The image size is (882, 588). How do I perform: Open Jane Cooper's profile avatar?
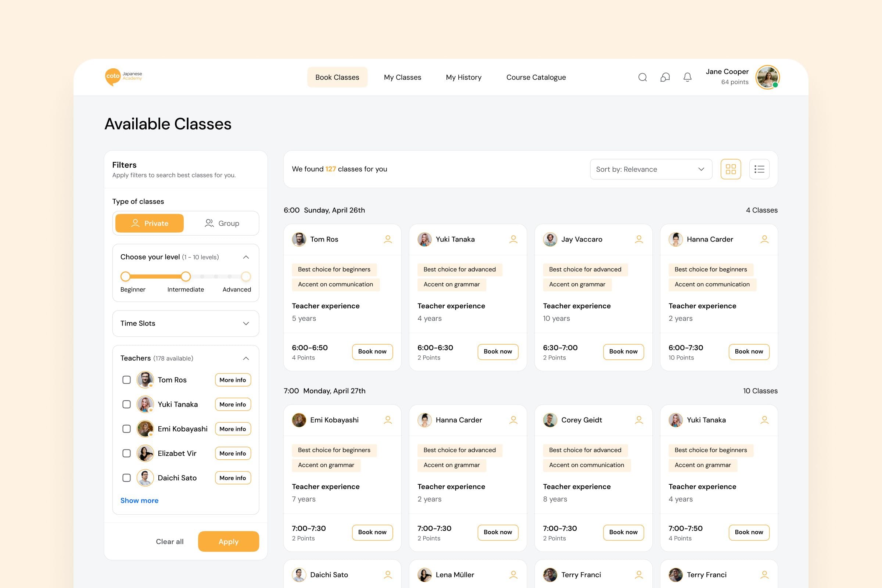point(767,77)
